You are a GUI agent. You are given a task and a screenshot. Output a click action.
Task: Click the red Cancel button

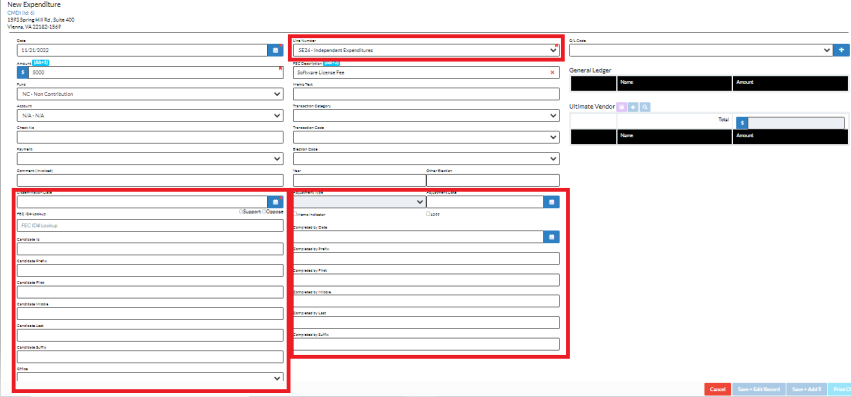click(717, 389)
